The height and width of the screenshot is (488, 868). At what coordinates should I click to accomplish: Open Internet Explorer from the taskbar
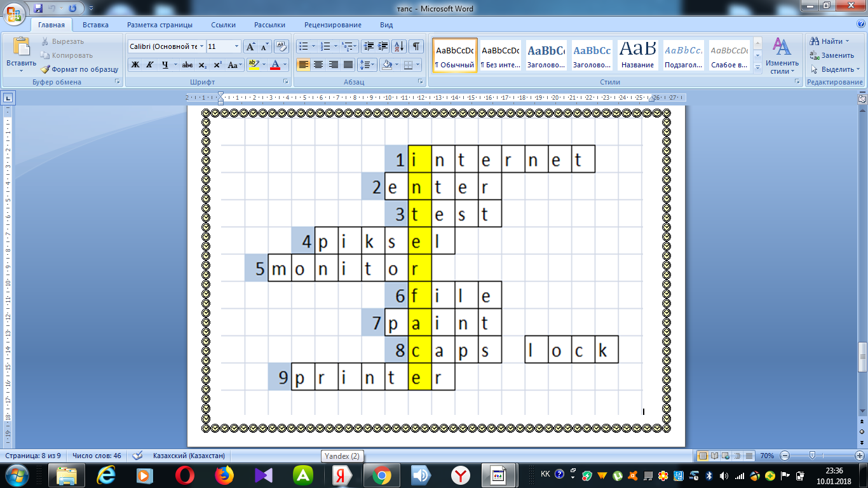point(106,475)
